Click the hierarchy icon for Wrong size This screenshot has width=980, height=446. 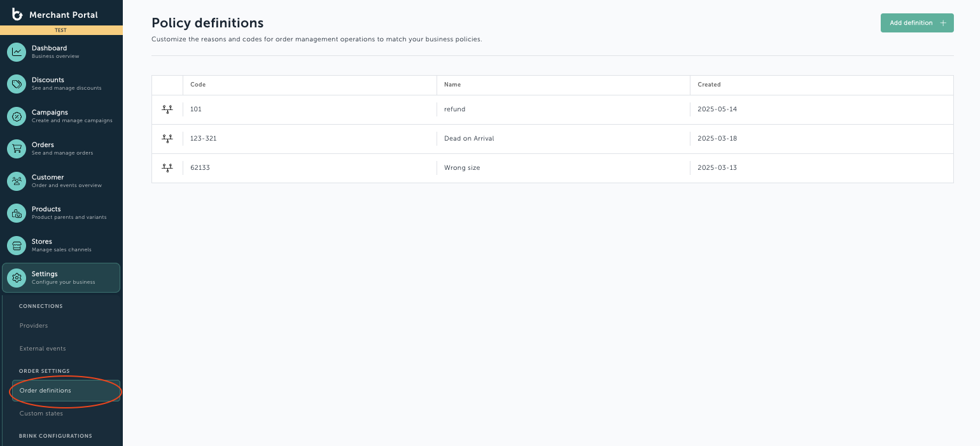167,167
